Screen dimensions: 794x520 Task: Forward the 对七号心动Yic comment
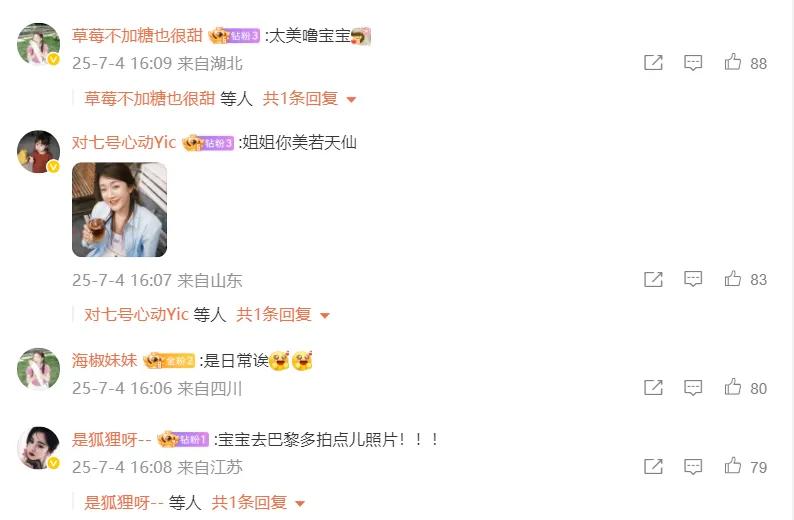point(653,279)
